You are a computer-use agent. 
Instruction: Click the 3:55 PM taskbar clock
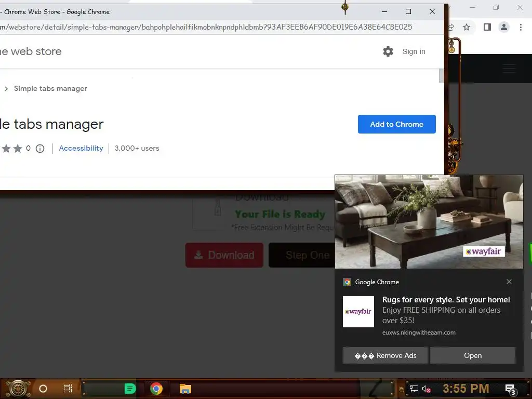(x=465, y=389)
